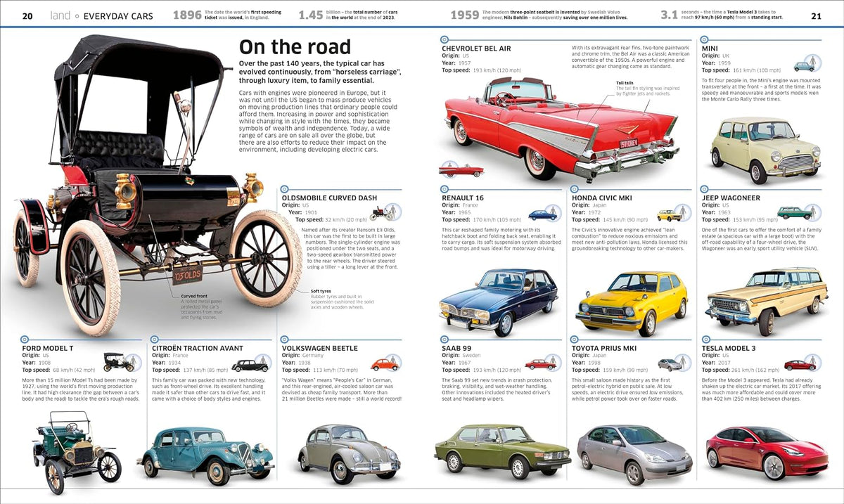Select the silver Toyota Prius photo
The image size is (844, 504).
click(634, 454)
